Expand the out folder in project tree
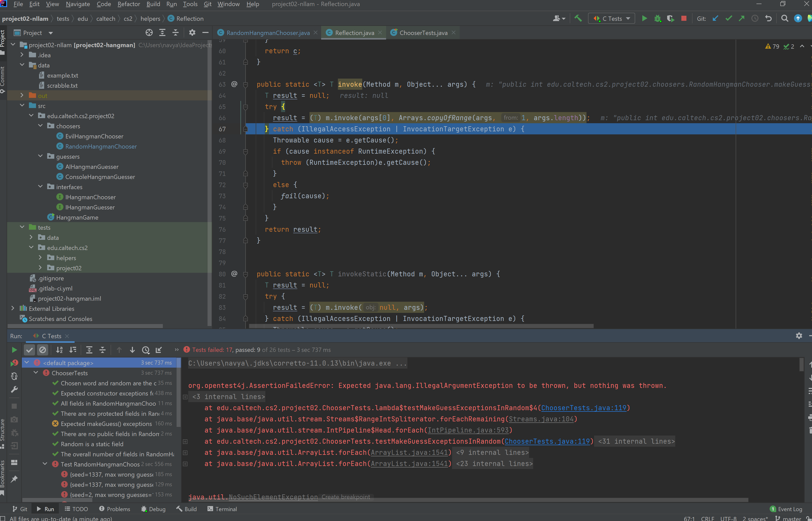Image resolution: width=812 pixels, height=521 pixels. (x=22, y=96)
